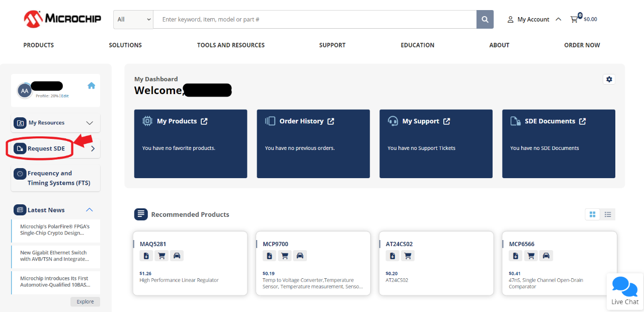Viewport: 644px width, 312px height.
Task: Open the shopping cart in the header
Action: (x=575, y=19)
